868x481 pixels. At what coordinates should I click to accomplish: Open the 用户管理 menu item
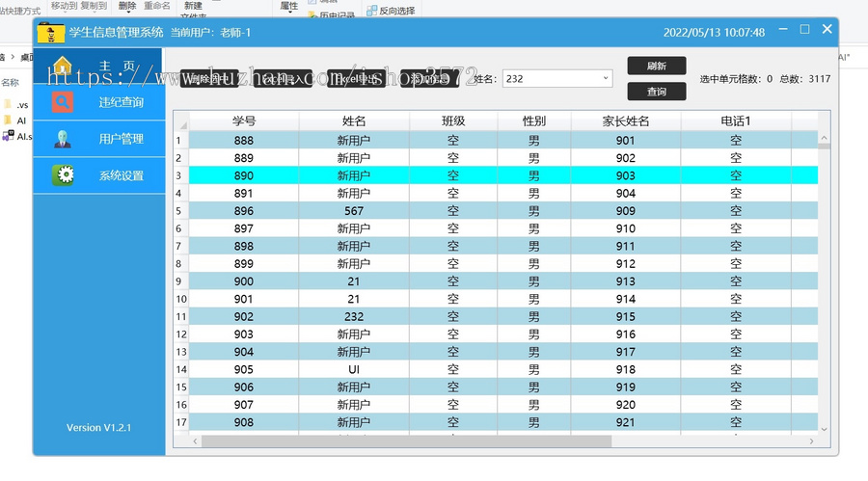pyautogui.click(x=99, y=139)
